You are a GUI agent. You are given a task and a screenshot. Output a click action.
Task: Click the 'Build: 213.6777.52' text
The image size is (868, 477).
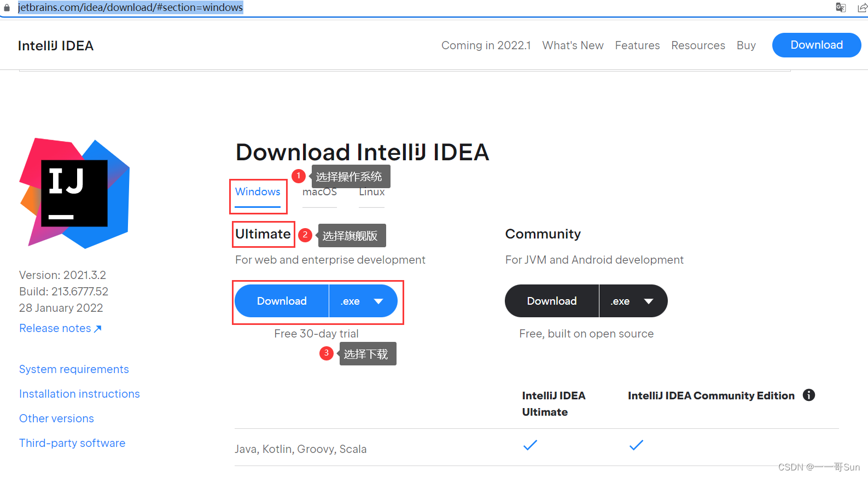click(63, 292)
